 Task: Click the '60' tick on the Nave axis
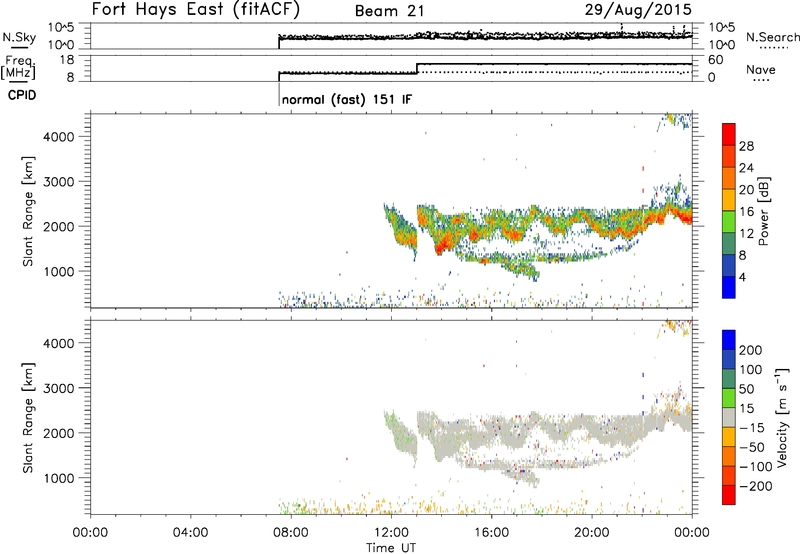click(716, 60)
